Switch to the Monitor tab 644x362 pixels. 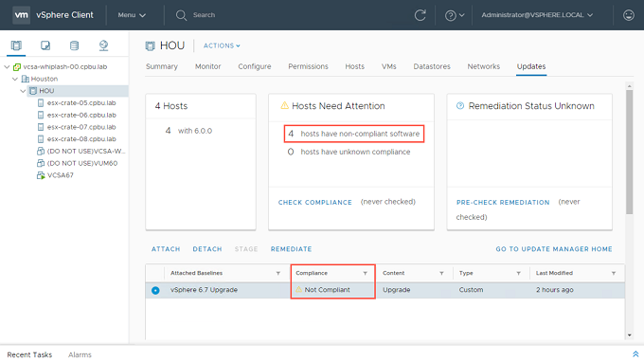pos(207,66)
